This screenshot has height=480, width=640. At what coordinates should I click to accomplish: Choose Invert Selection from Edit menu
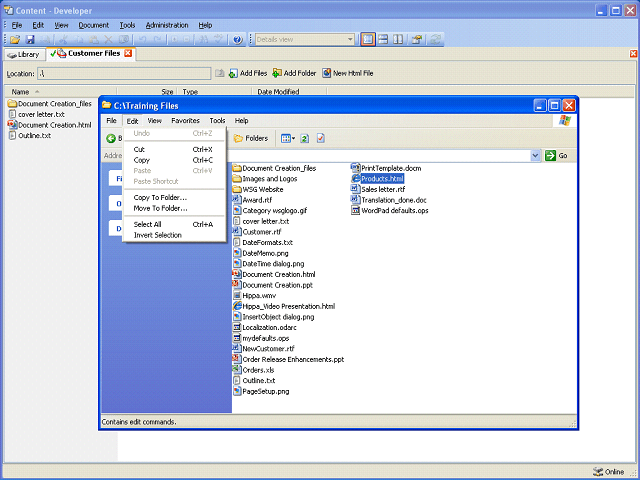174,235
